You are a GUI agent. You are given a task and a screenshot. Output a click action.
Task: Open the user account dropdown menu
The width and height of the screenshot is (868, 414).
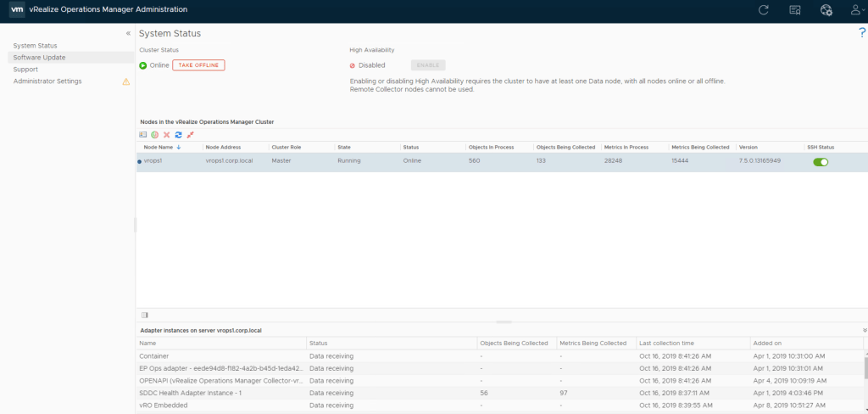(x=856, y=9)
